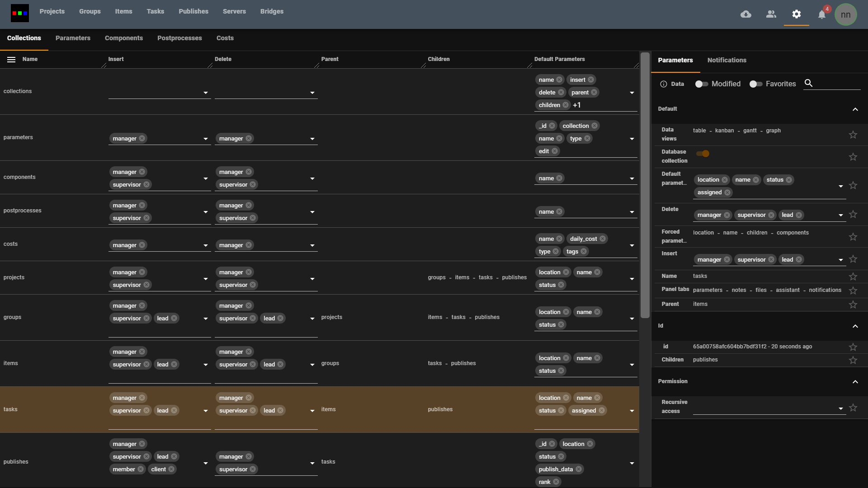Image resolution: width=868 pixels, height=488 pixels.
Task: Click the Data info icon
Action: click(664, 84)
